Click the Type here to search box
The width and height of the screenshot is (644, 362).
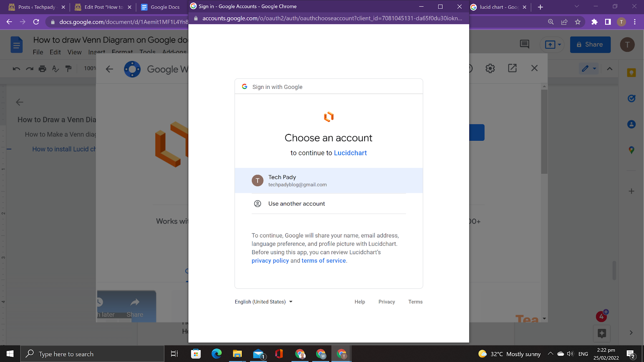tap(92, 354)
